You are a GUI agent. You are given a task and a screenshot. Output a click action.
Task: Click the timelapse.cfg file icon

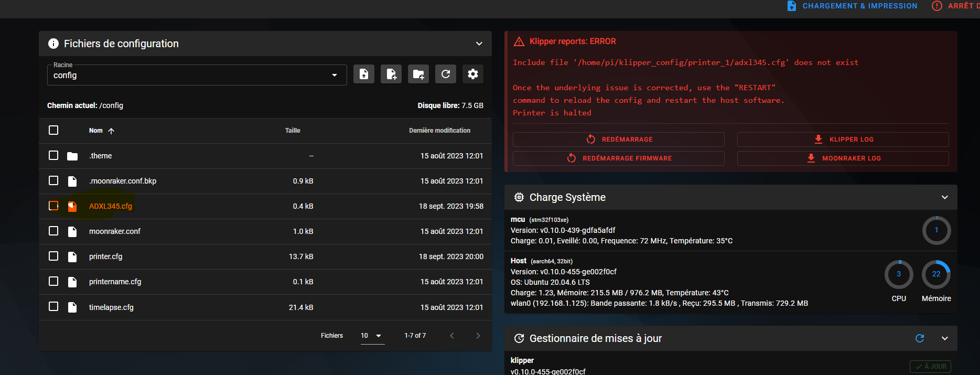click(x=72, y=307)
